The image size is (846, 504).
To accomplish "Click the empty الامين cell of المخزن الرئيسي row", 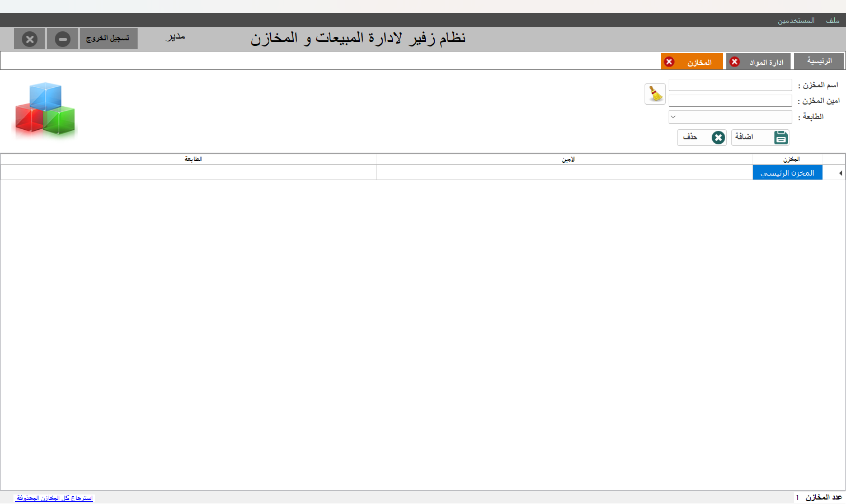I will pyautogui.click(x=565, y=173).
